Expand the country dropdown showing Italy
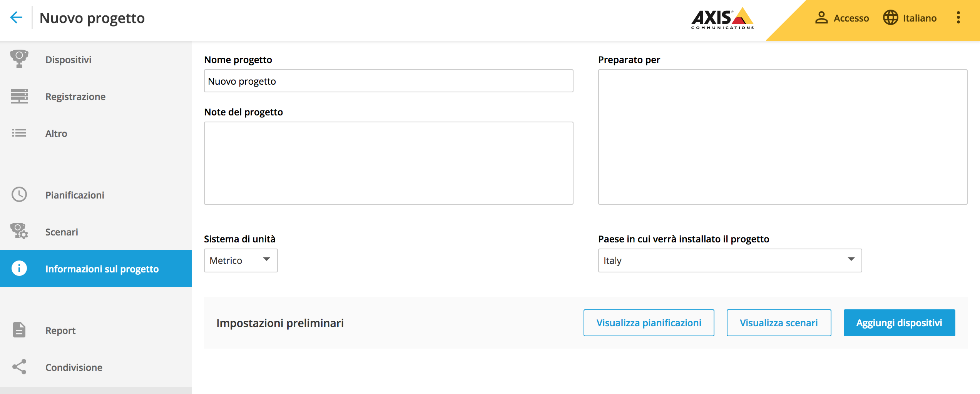 coord(729,260)
